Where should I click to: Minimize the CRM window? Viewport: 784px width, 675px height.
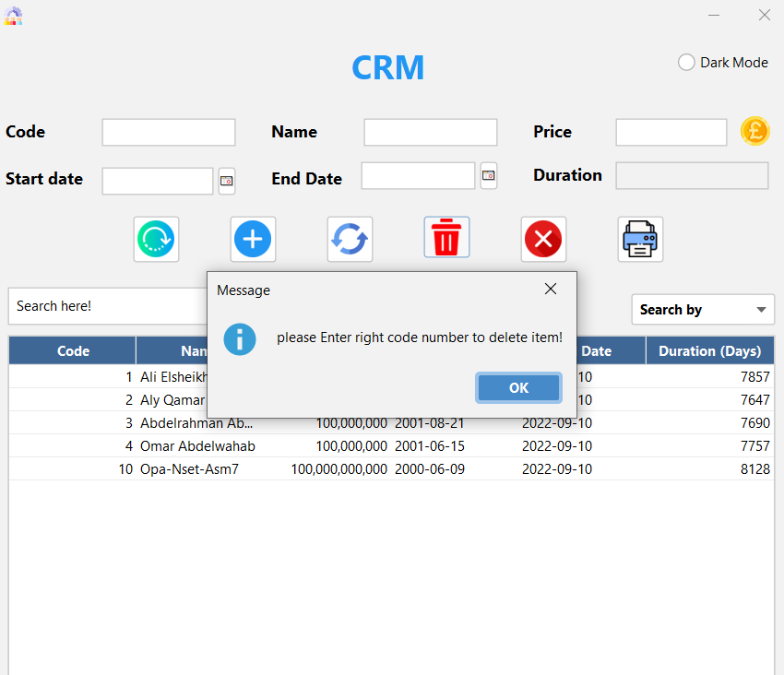[714, 15]
